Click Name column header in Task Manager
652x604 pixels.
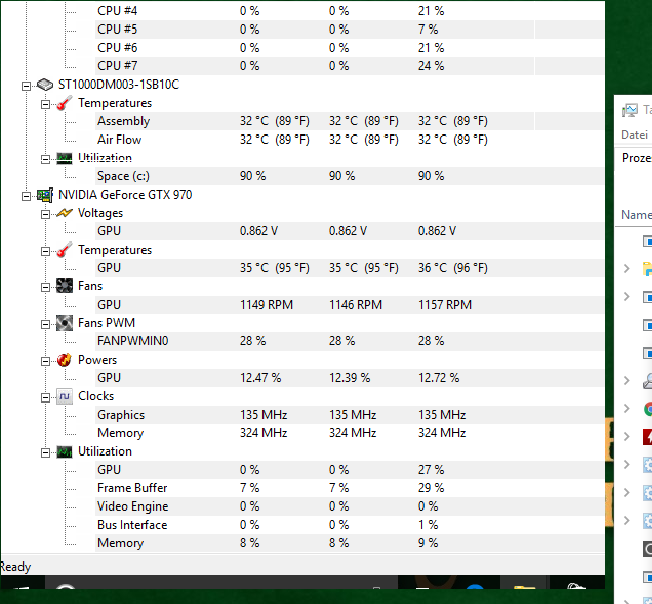pyautogui.click(x=636, y=215)
